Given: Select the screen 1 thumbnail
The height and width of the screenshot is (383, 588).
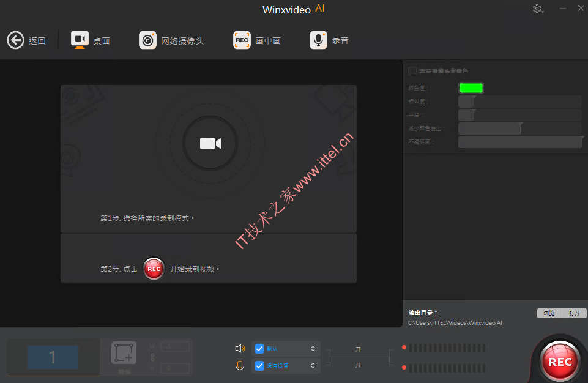Looking at the screenshot, I should pos(53,357).
